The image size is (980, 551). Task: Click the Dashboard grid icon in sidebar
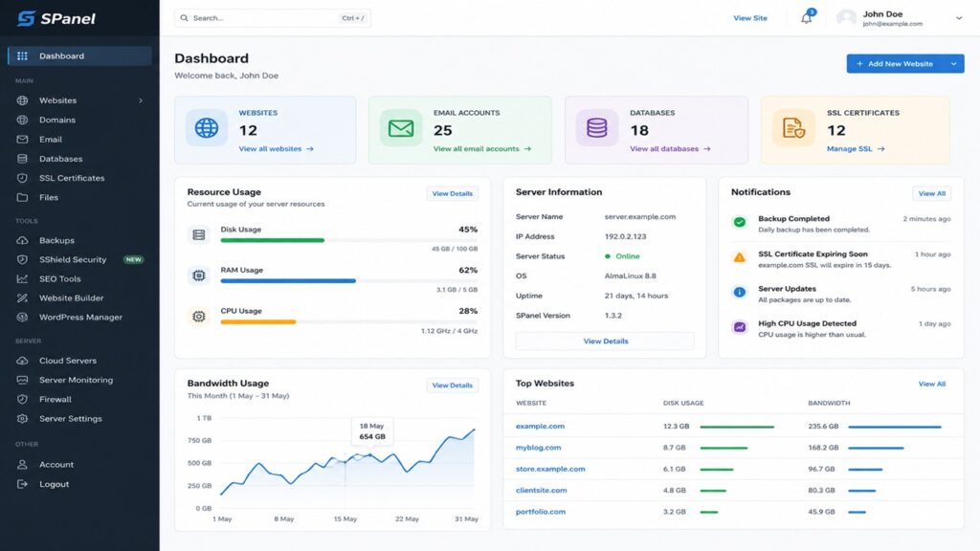tap(23, 55)
